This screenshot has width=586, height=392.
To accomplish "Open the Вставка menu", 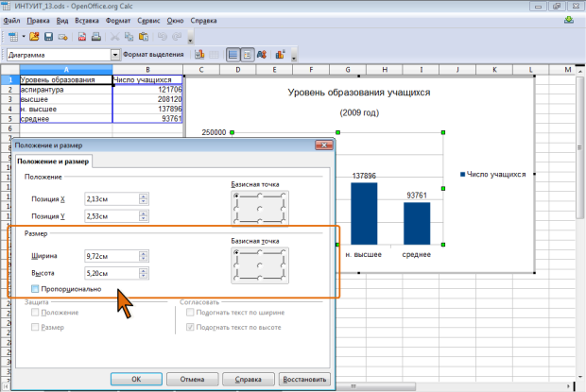I will click(85, 19).
